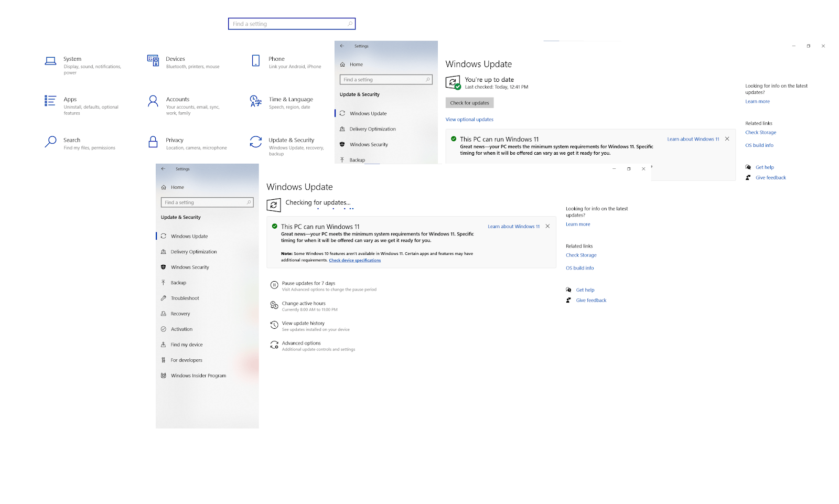Open the System laptop icon on Settings home

click(x=50, y=61)
